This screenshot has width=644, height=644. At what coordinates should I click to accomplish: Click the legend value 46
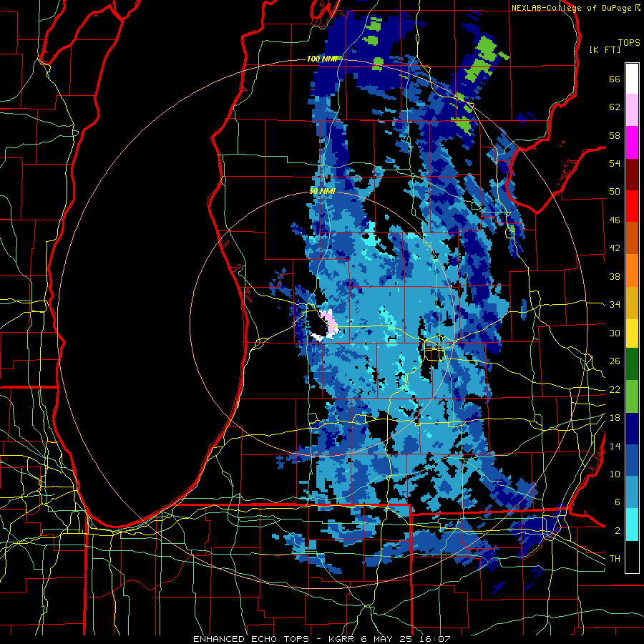(615, 220)
